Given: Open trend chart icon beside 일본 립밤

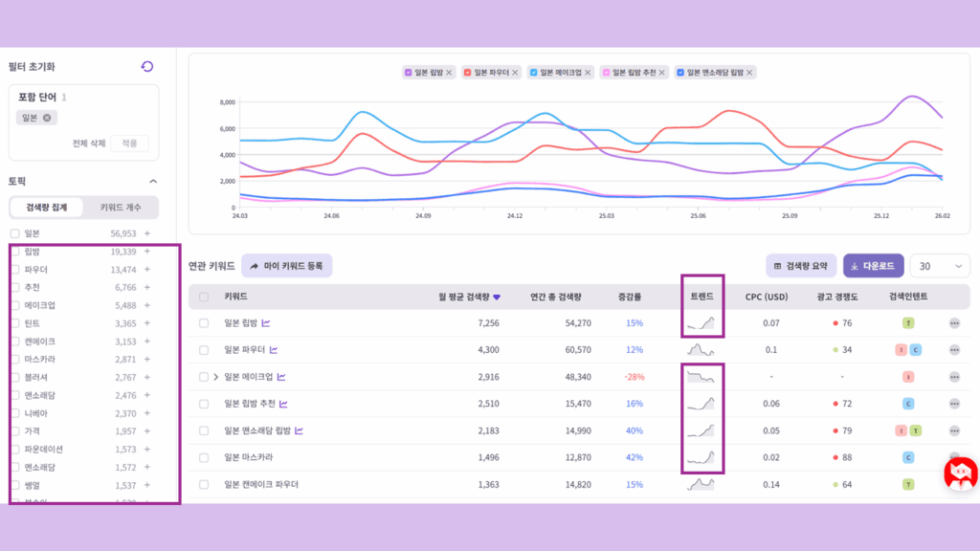Looking at the screenshot, I should (x=265, y=323).
